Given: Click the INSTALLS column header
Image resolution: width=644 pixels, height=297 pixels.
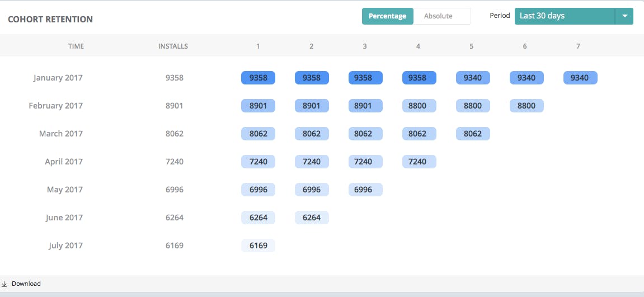Looking at the screenshot, I should [173, 46].
